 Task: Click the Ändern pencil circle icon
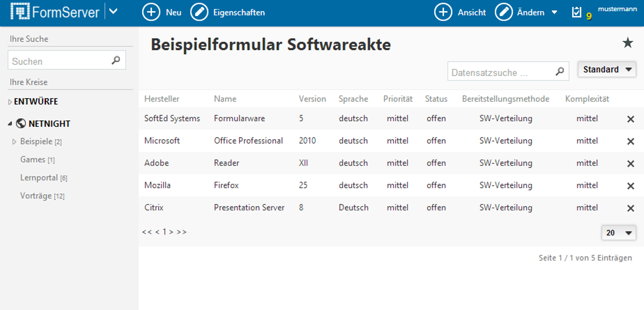[504, 12]
